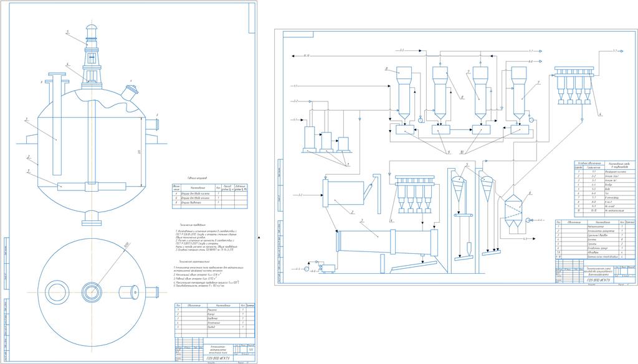Select the bag filter unit at top right

[x=574, y=86]
